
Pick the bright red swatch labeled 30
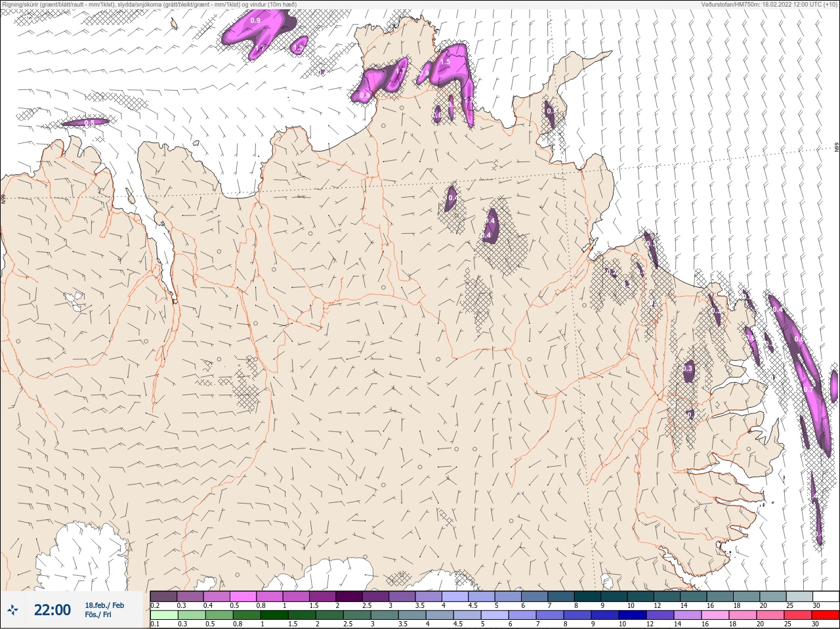point(826,615)
